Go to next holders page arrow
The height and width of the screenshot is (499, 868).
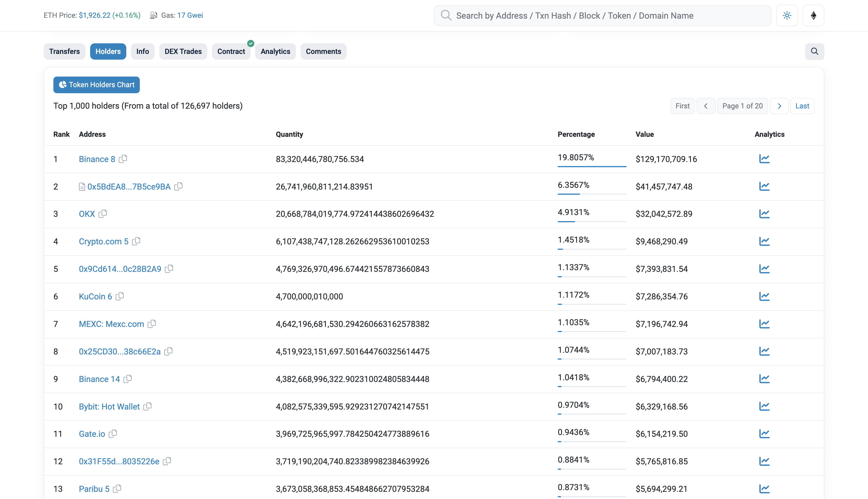click(779, 106)
